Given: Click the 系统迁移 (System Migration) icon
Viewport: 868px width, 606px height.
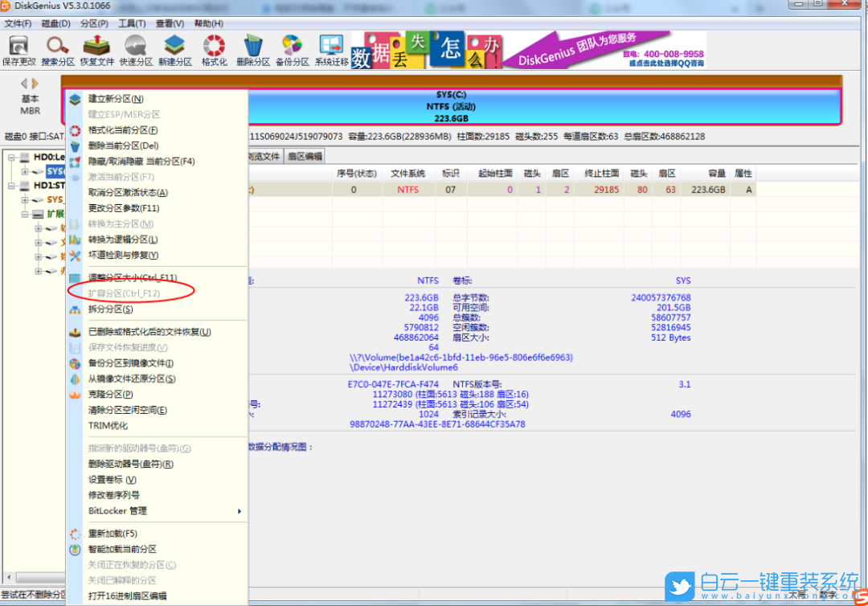Looking at the screenshot, I should (330, 50).
